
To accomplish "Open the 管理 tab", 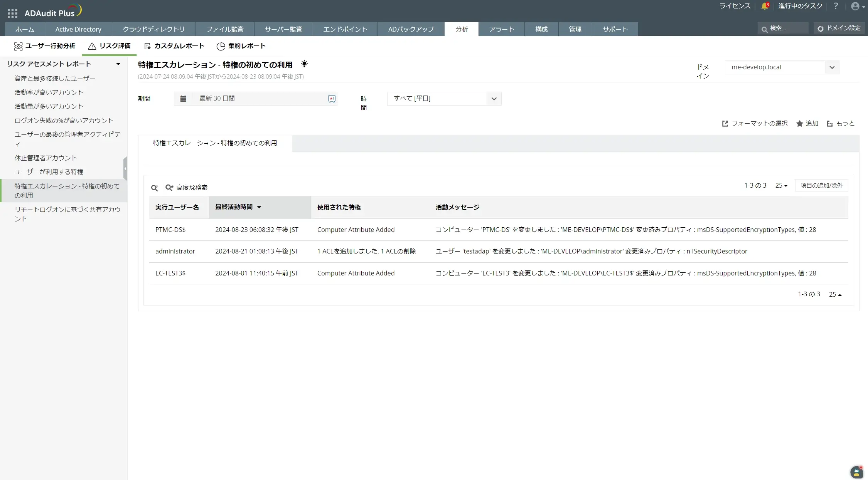I will click(x=575, y=29).
